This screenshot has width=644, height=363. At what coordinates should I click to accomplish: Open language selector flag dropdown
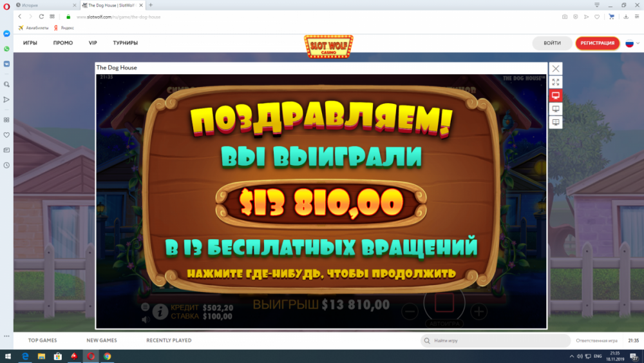point(632,43)
